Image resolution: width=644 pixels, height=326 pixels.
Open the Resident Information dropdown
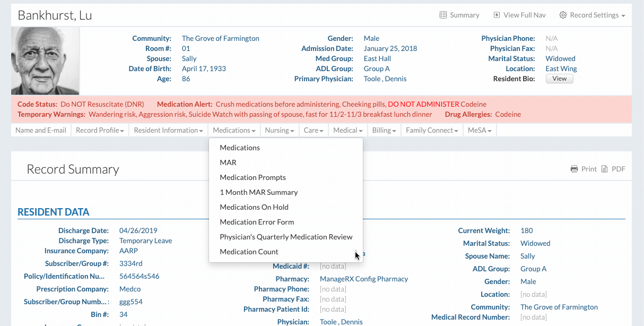(x=168, y=131)
